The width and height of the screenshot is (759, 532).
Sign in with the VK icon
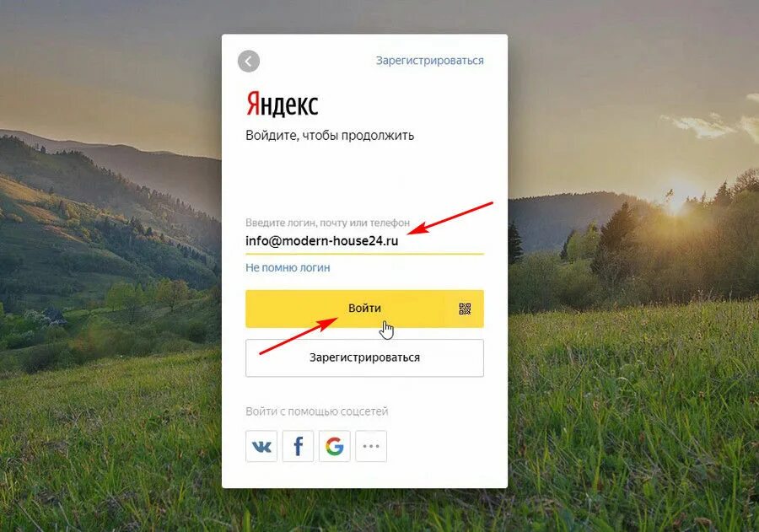pos(261,446)
